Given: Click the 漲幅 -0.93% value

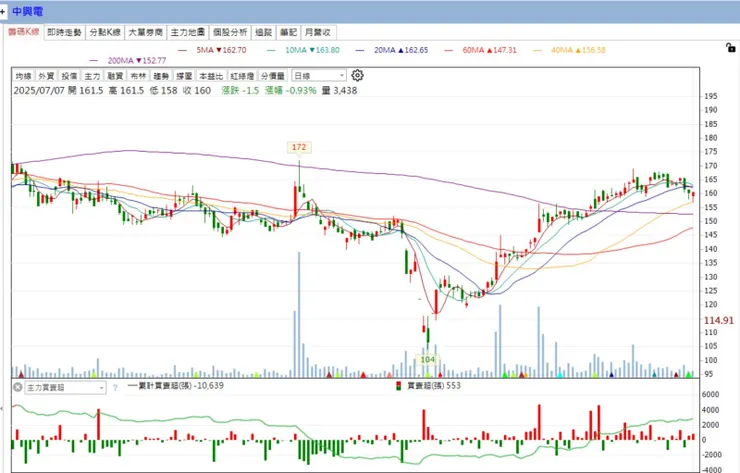Looking at the screenshot, I should click(291, 91).
